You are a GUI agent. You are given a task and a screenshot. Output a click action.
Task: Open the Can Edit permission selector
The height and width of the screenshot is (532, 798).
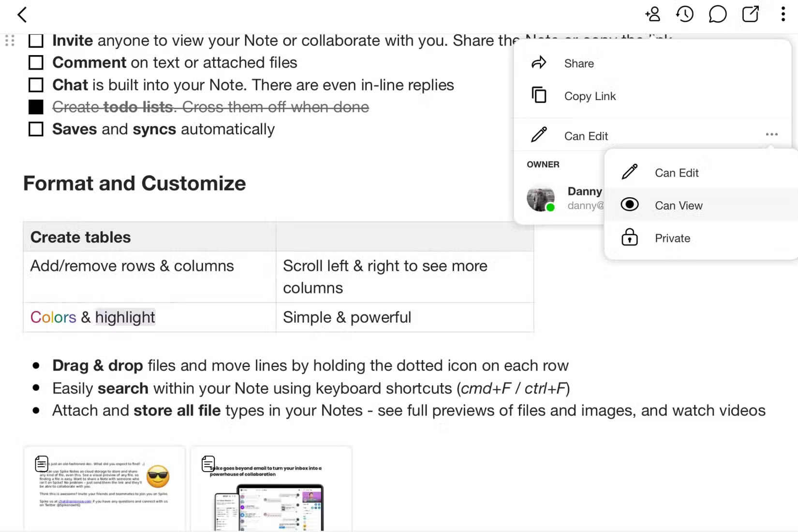(x=586, y=136)
